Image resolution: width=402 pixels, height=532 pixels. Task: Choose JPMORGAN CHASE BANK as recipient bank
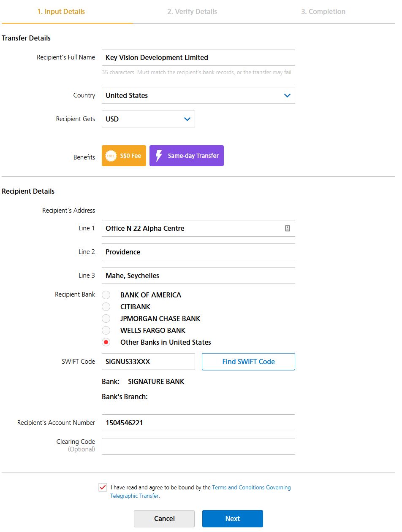tap(106, 319)
